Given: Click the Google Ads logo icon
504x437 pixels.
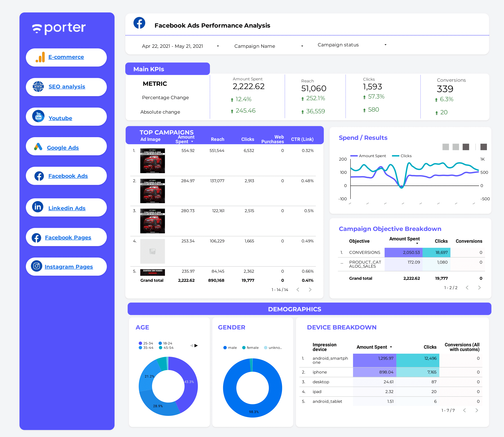Looking at the screenshot, I should coord(38,147).
